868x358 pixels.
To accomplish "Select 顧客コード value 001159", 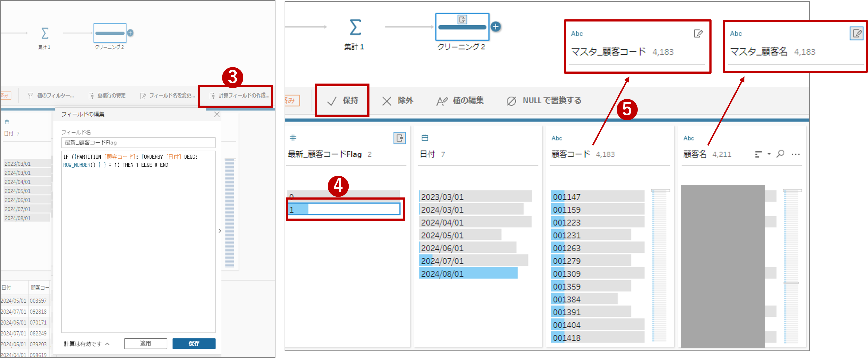I will (x=598, y=209).
